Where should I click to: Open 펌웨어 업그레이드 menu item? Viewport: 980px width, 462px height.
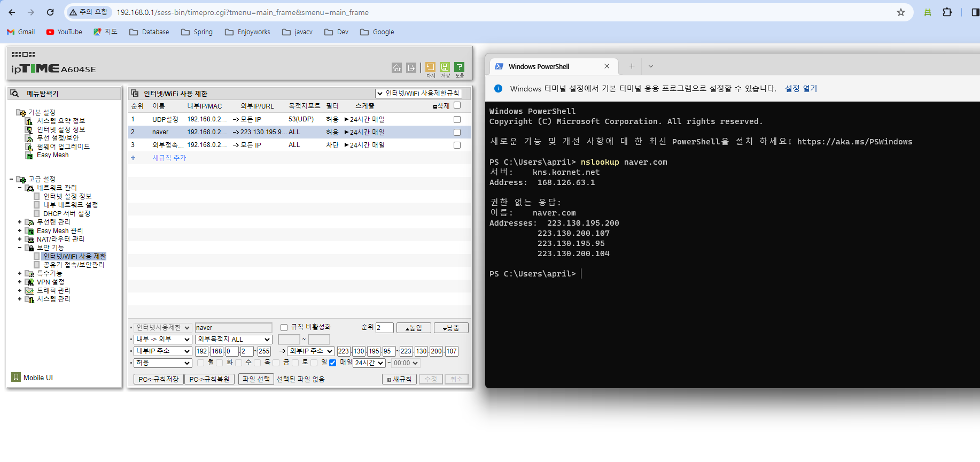pos(63,147)
